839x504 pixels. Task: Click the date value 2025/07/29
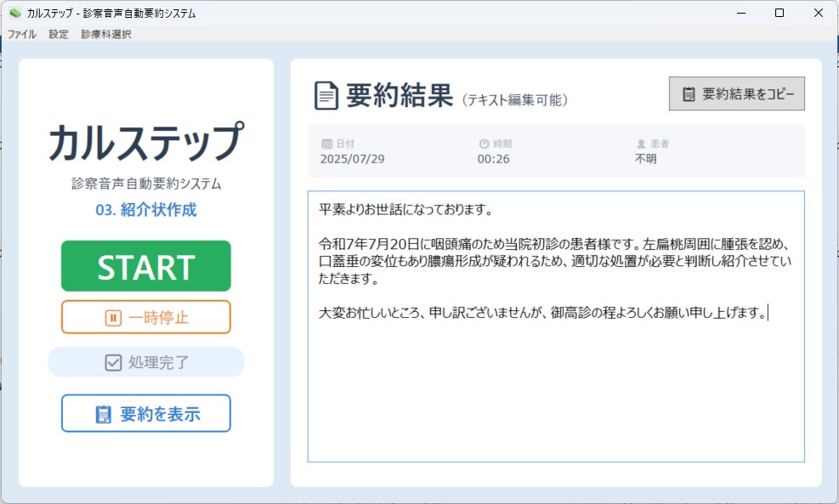tap(352, 159)
